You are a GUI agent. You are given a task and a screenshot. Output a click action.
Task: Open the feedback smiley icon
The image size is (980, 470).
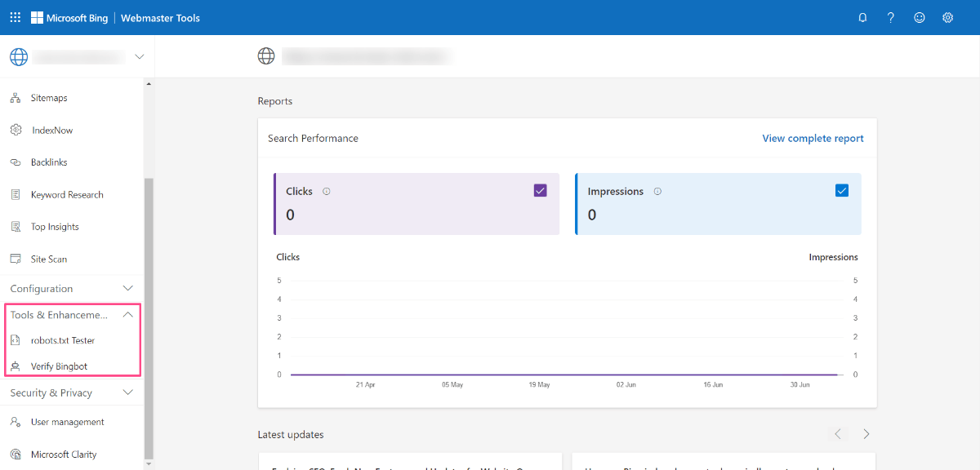[x=920, y=17]
